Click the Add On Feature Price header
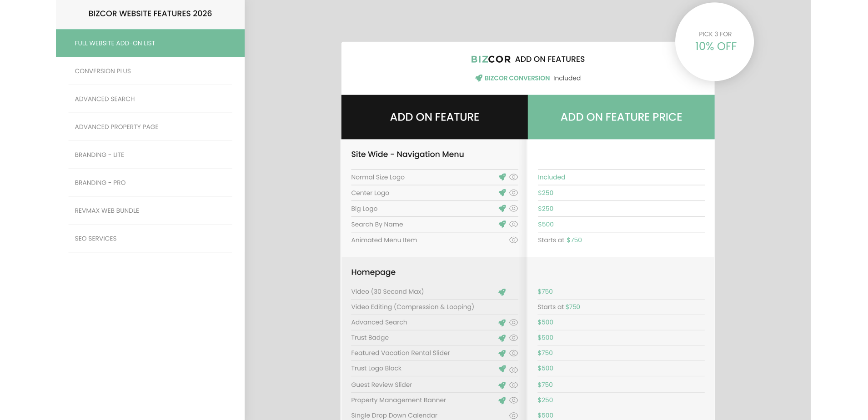This screenshot has height=420, width=868. (621, 117)
